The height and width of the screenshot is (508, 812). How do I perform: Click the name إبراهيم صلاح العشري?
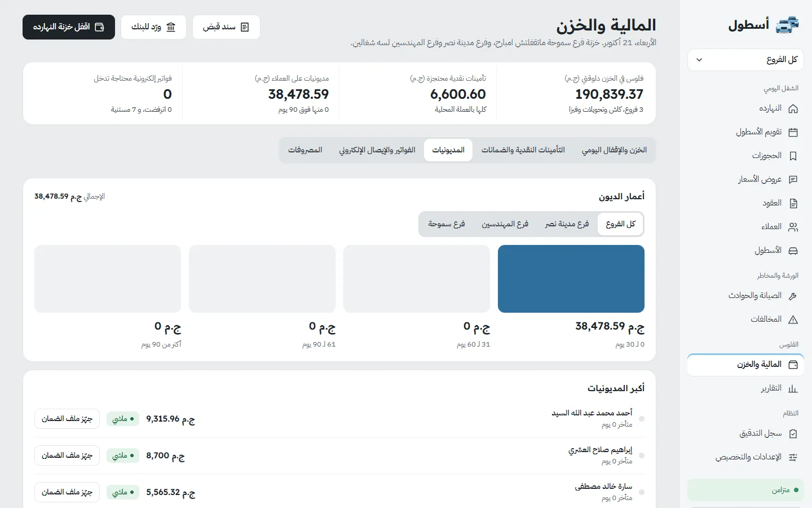click(x=600, y=450)
